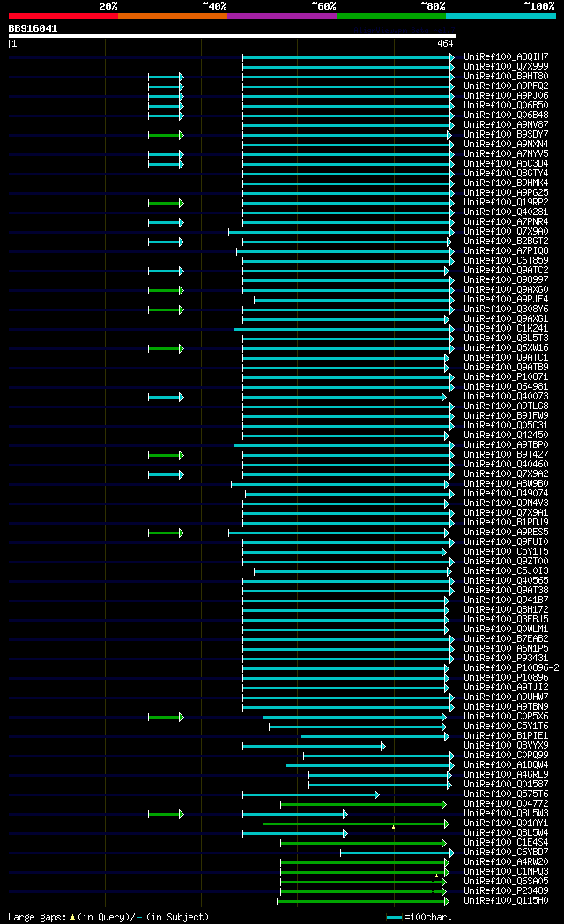Click the white query sequence bar
564x924 pixels.
pos(233,36)
